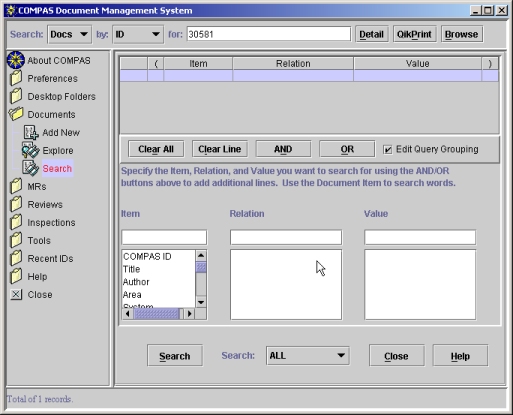Click the Reviews folder icon
Viewport: 513px width, 415px height.
pyautogui.click(x=16, y=204)
